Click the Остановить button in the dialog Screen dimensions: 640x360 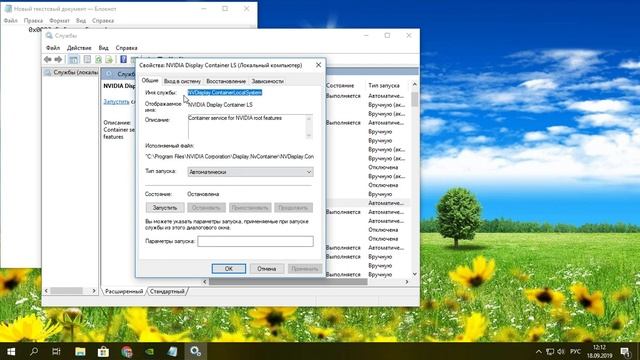point(206,208)
